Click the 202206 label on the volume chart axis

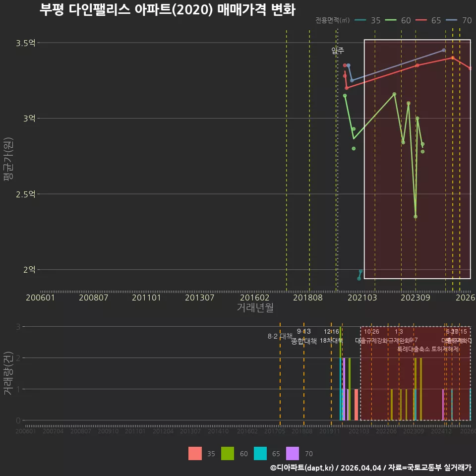click(386, 431)
